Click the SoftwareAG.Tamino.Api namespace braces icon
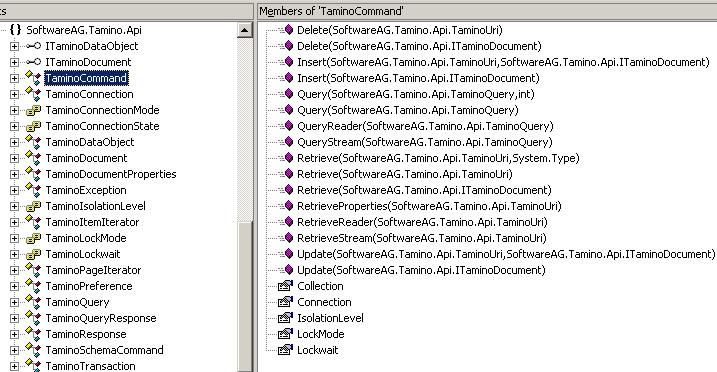Image resolution: width=717 pixels, height=372 pixels. [15, 30]
